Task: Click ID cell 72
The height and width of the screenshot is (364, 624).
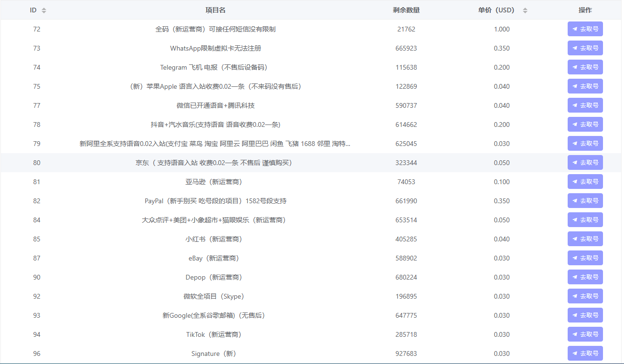Action: coord(37,29)
